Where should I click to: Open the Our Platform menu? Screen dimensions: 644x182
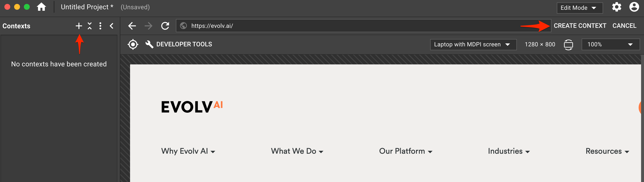point(406,151)
